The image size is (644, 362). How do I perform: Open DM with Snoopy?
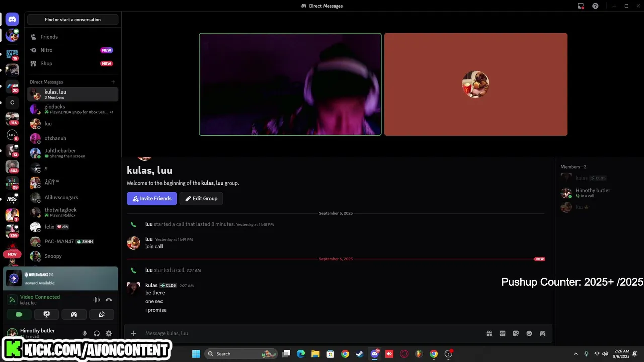pyautogui.click(x=72, y=256)
